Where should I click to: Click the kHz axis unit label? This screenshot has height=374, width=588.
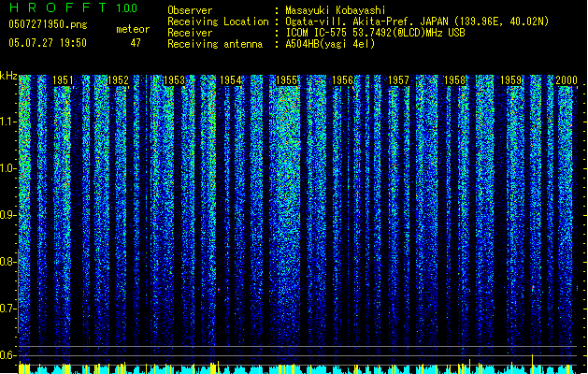pyautogui.click(x=8, y=76)
